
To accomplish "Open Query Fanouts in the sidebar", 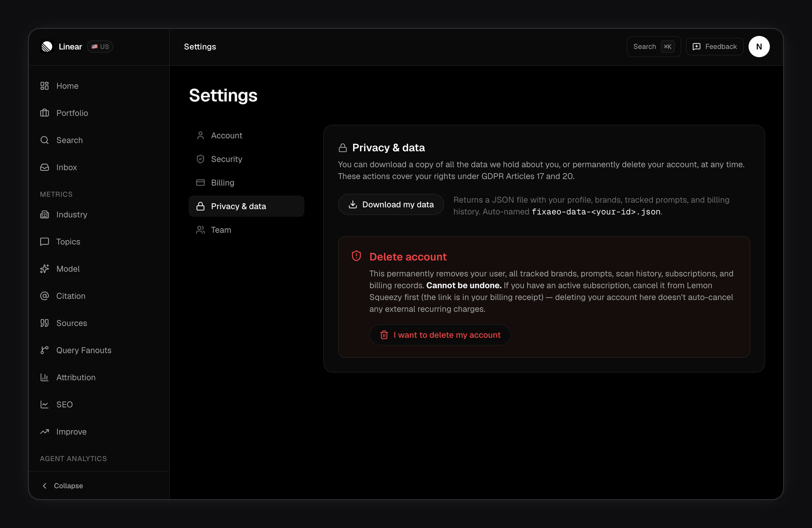I will point(99,350).
